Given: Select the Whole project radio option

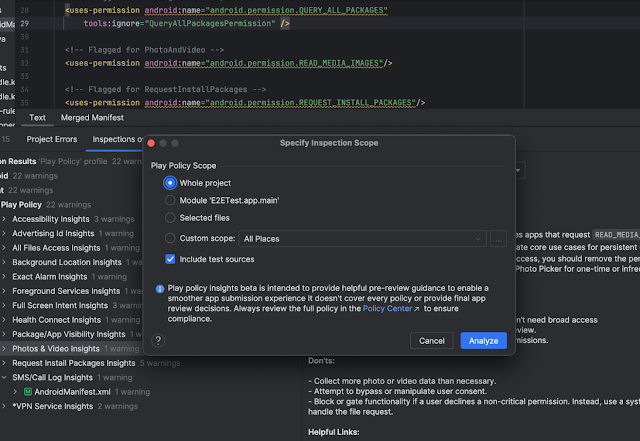Looking at the screenshot, I should point(170,183).
